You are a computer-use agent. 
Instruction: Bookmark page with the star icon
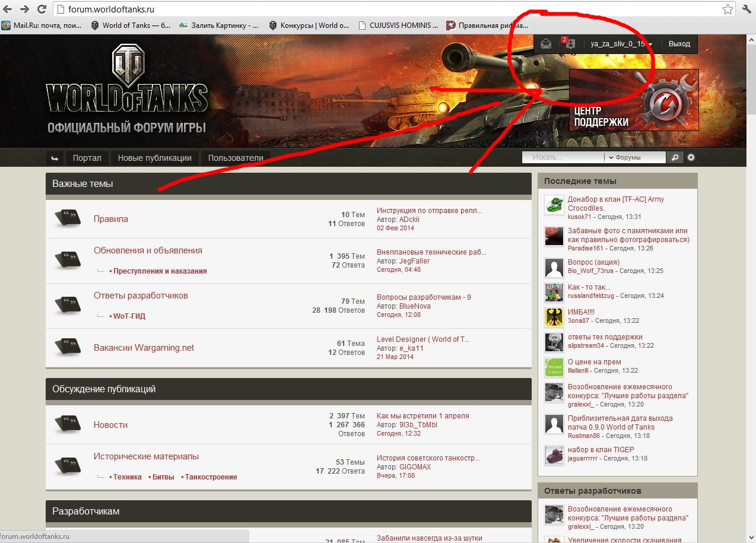tap(727, 9)
